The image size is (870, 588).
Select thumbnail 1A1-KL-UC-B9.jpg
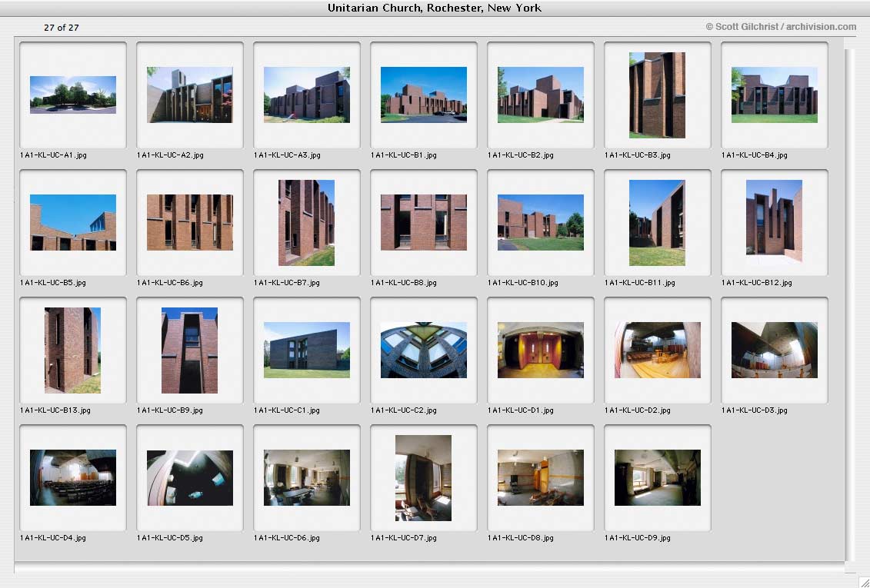190,350
